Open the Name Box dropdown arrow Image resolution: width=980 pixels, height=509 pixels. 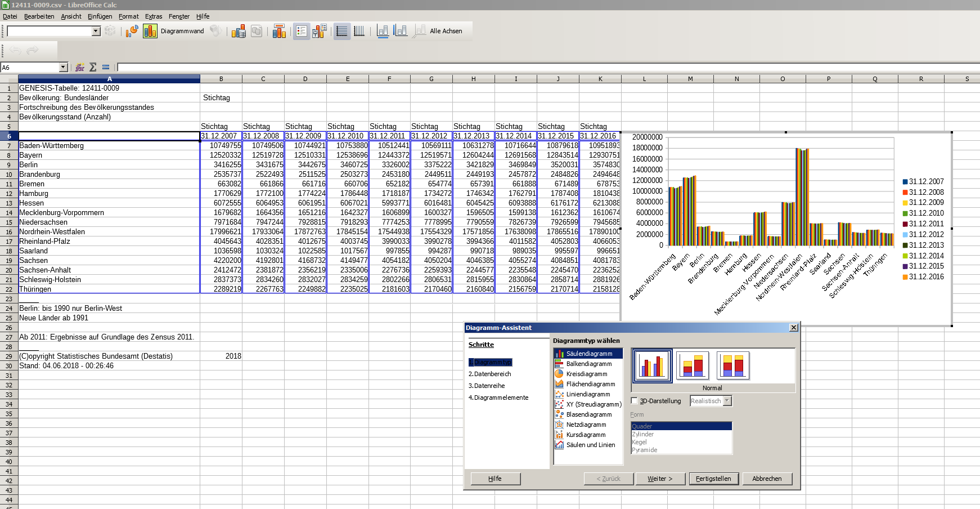(63, 68)
